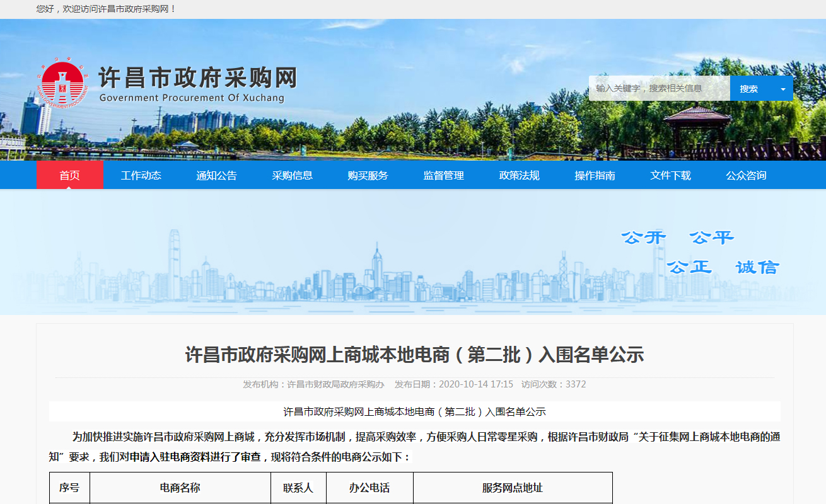Open the 监督管理 menu item
Image resolution: width=826 pixels, height=504 pixels.
(x=444, y=176)
